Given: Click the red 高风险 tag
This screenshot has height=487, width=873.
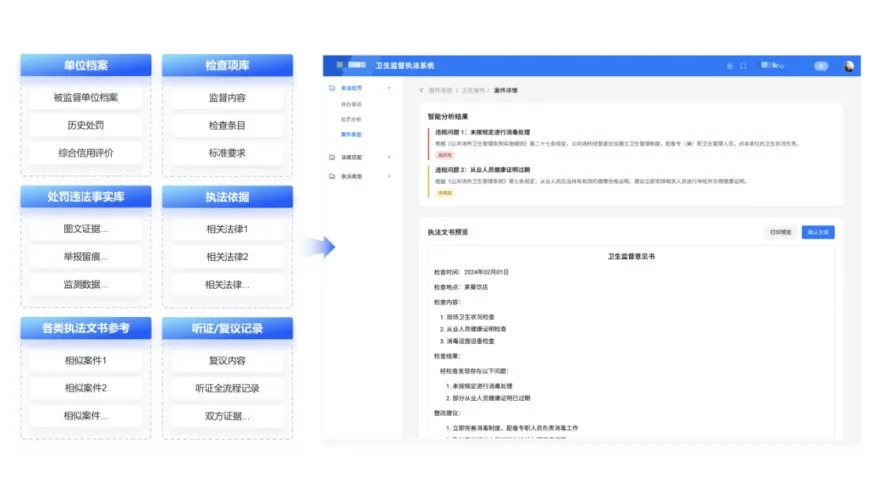Looking at the screenshot, I should (x=445, y=155).
